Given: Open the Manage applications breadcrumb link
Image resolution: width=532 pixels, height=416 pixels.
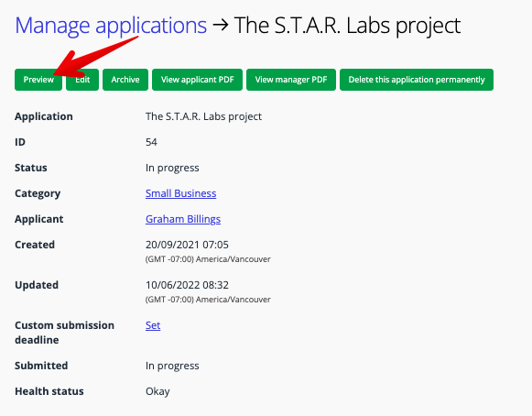Looking at the screenshot, I should (x=111, y=25).
